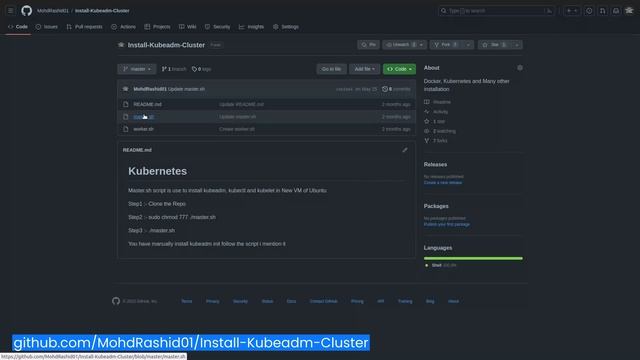Open the Create worker.sh commit message

coord(237,129)
